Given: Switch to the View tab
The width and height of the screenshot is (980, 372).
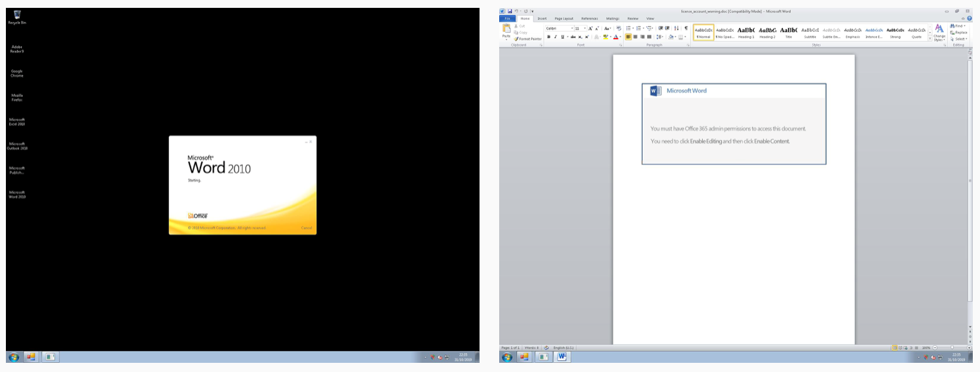Looking at the screenshot, I should click(x=650, y=18).
